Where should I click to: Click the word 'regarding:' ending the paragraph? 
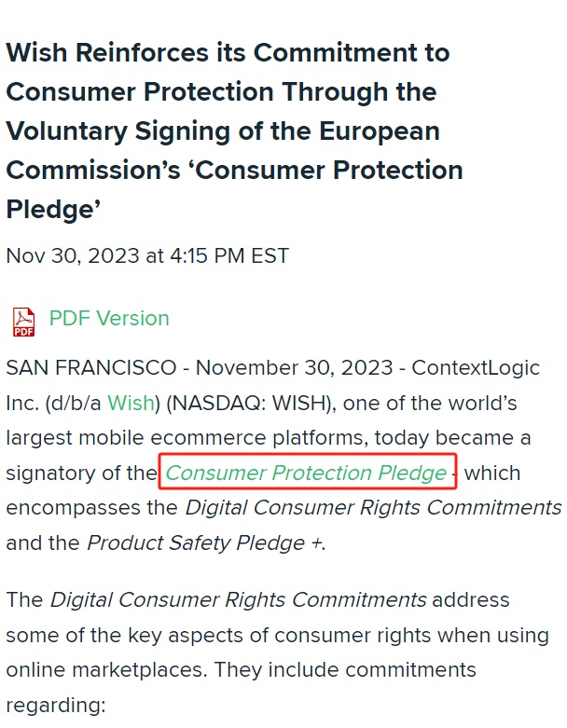[56, 706]
